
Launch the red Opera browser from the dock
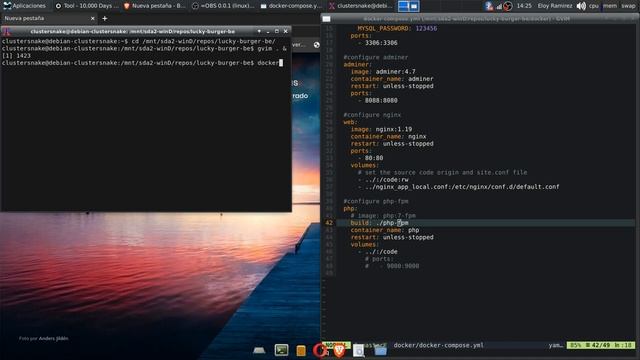click(319, 350)
